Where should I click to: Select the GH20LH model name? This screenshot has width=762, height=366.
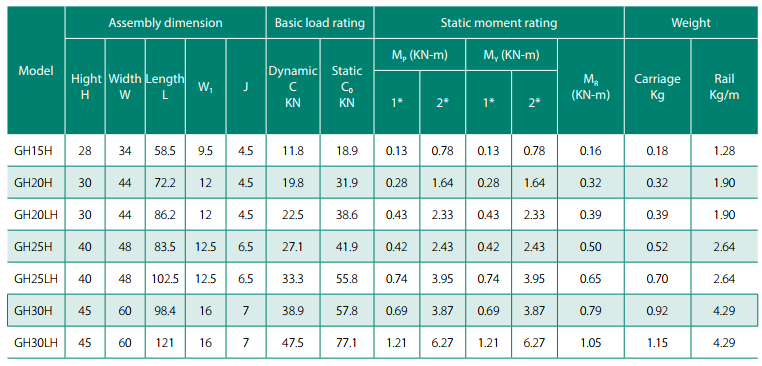pos(34,215)
